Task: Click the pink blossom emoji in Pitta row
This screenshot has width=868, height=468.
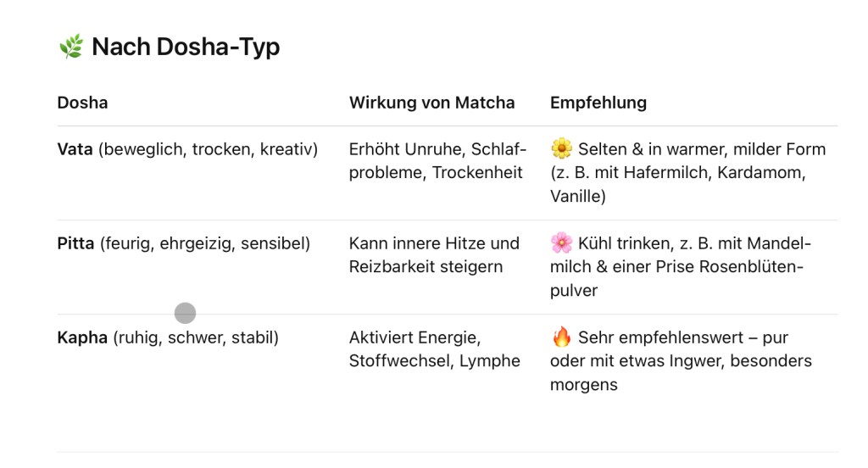Action: tap(561, 244)
